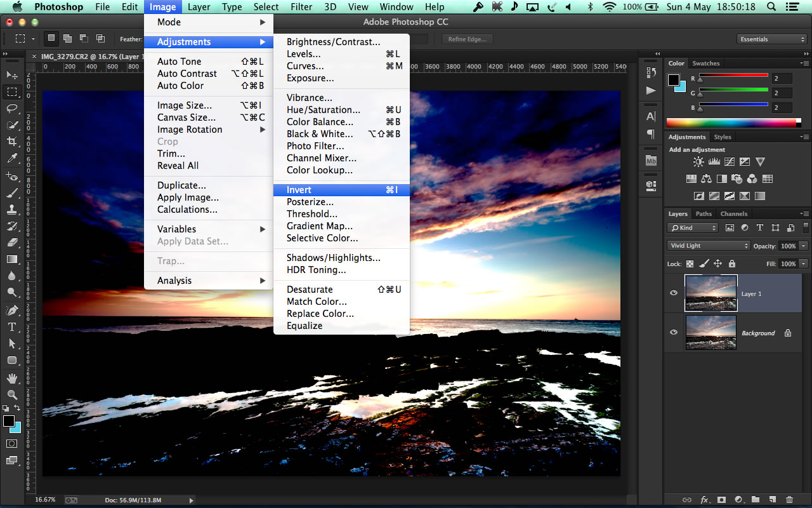The height and width of the screenshot is (508, 812).
Task: Pick the Eyedropper tool
Action: point(12,158)
